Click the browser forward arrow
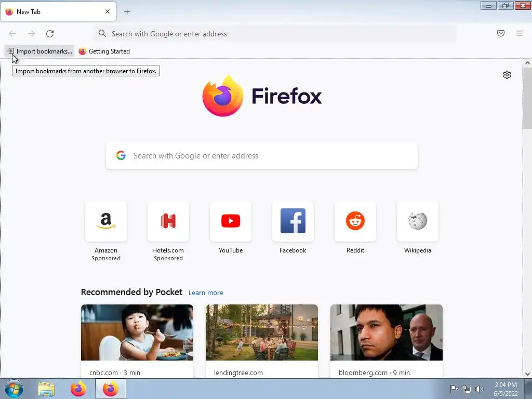Viewport: 532px width, 399px height. tap(31, 34)
